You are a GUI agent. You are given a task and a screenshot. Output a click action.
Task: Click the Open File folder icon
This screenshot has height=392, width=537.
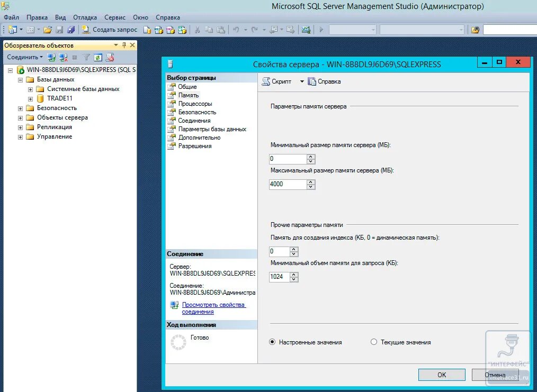click(x=48, y=30)
